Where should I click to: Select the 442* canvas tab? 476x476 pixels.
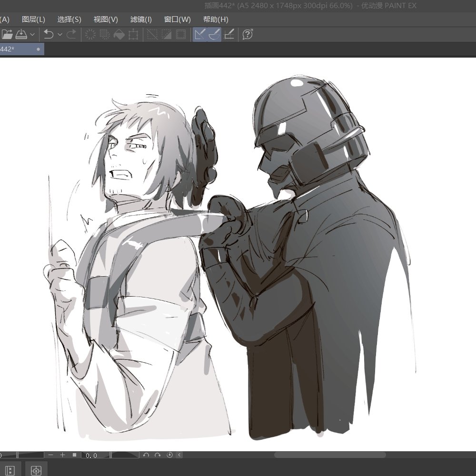(21, 49)
